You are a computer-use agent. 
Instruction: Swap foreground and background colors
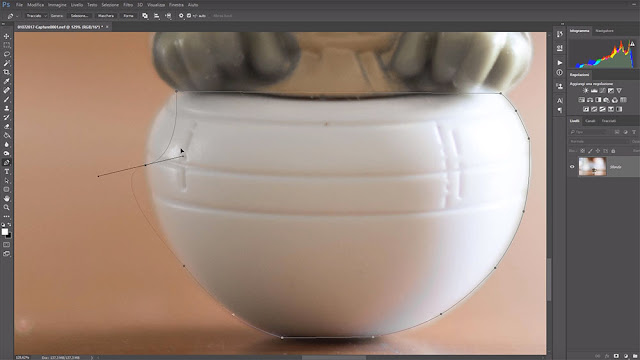9,224
